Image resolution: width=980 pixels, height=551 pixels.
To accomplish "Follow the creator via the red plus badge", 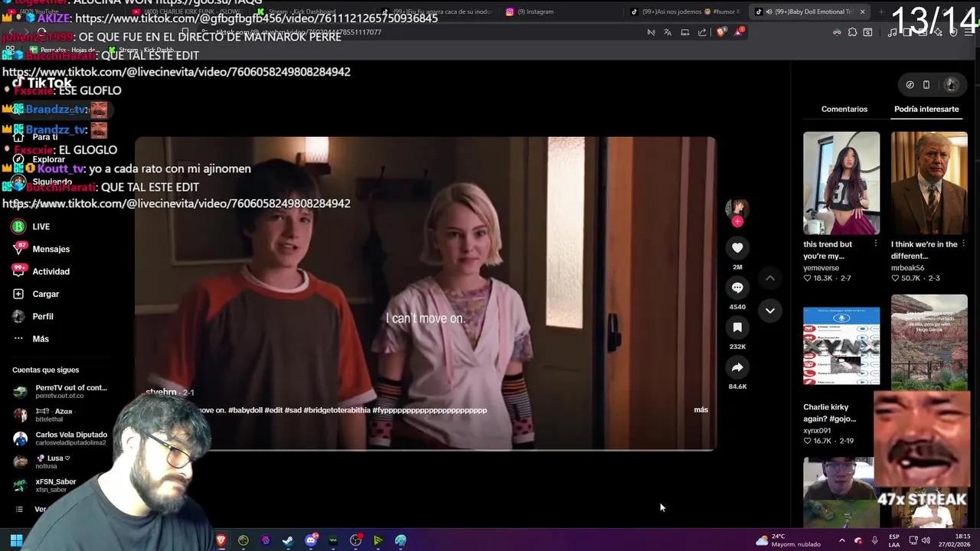I will pos(737,221).
